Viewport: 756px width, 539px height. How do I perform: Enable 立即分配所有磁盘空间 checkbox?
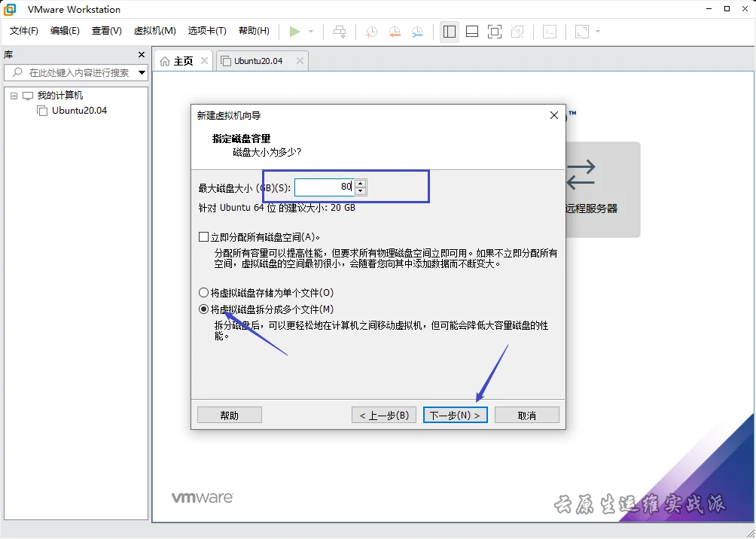click(x=203, y=236)
